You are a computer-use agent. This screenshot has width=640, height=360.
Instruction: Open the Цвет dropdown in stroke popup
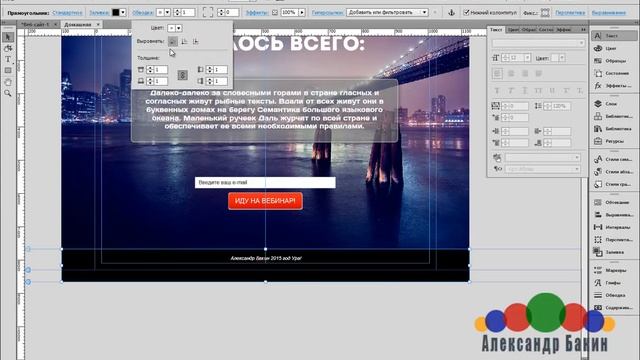click(x=179, y=28)
